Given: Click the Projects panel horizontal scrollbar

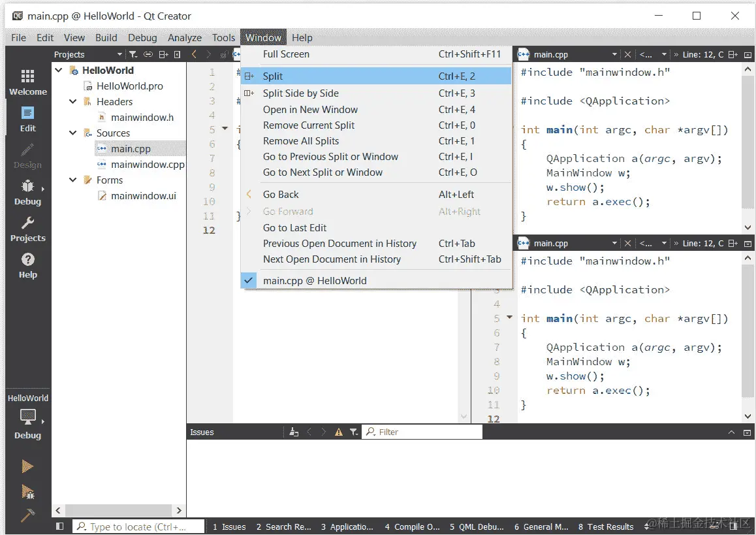Looking at the screenshot, I should tap(119, 510).
